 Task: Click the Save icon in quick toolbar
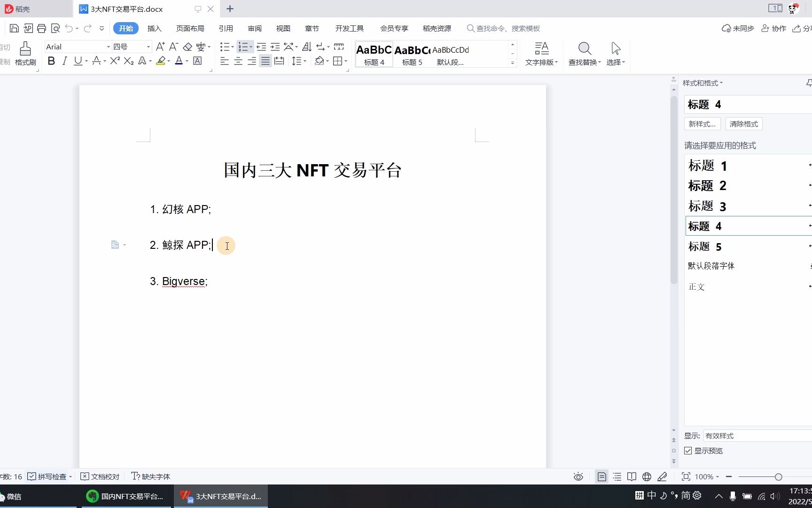(x=14, y=28)
